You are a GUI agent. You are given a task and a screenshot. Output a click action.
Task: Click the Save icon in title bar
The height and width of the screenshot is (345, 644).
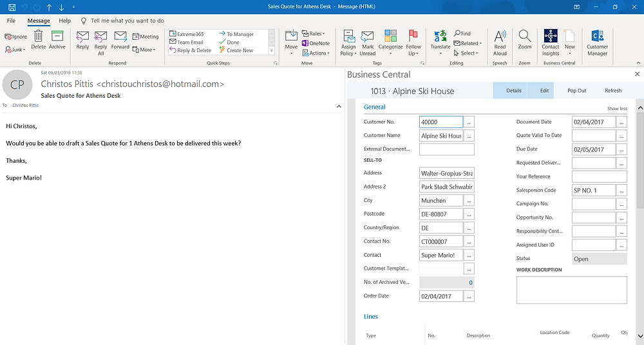tap(12, 7)
